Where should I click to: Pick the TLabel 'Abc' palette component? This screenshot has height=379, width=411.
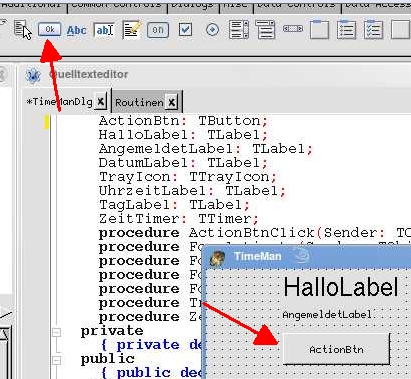point(76,30)
